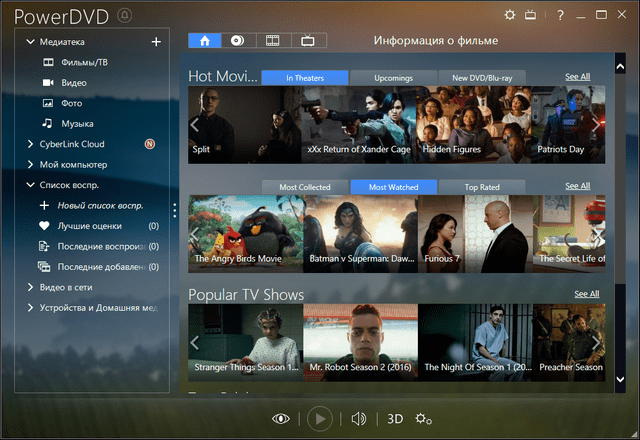Select Top Rated tab

(x=482, y=187)
